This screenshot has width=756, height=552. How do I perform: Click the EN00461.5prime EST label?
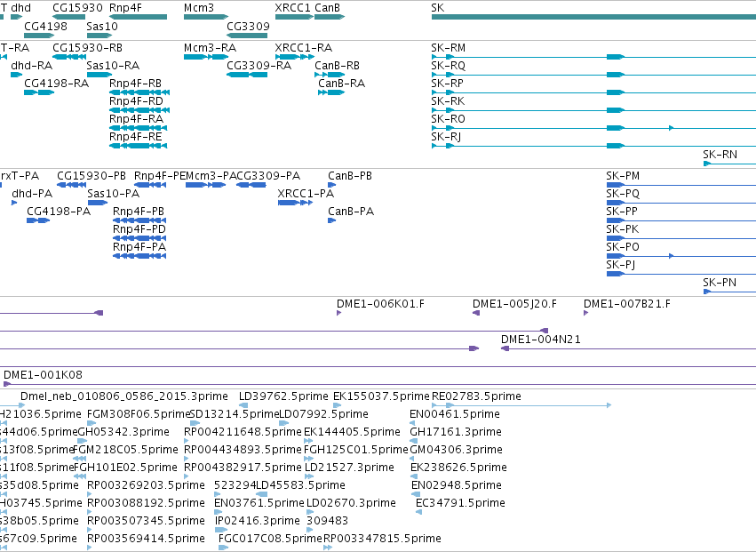[455, 414]
